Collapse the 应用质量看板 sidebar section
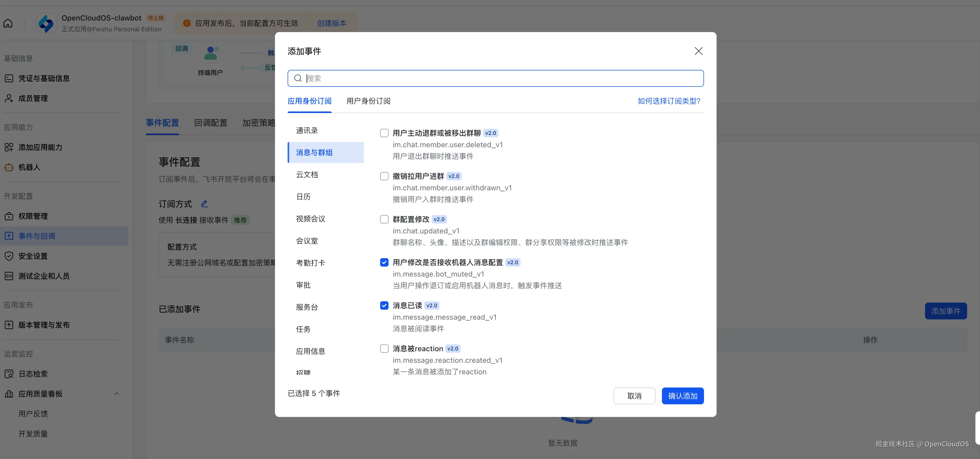This screenshot has height=459, width=980. (117, 394)
